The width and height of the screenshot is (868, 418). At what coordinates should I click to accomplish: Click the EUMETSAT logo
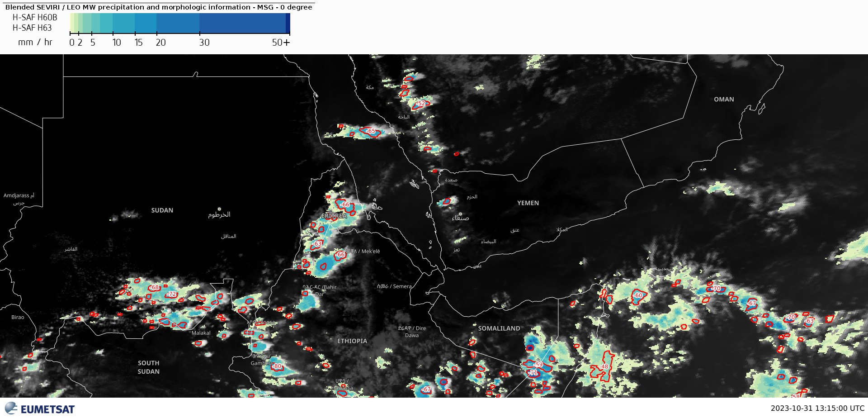coord(40,408)
